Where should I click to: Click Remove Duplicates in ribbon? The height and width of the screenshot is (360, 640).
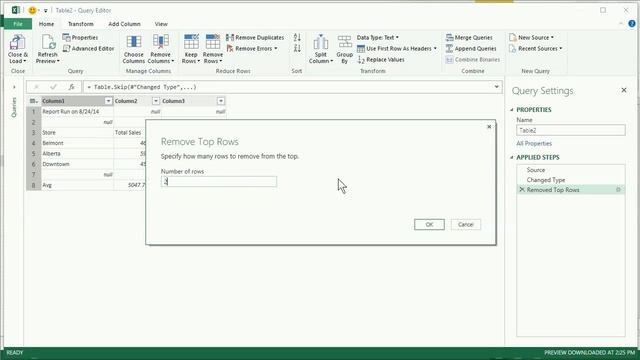pos(255,37)
